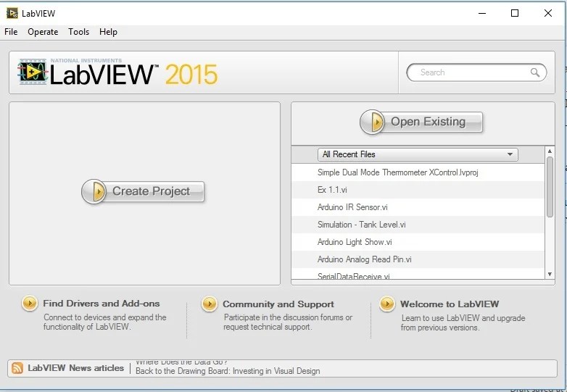Open Simulation - Tank Level.vi
The height and width of the screenshot is (392, 567).
[x=418, y=225]
